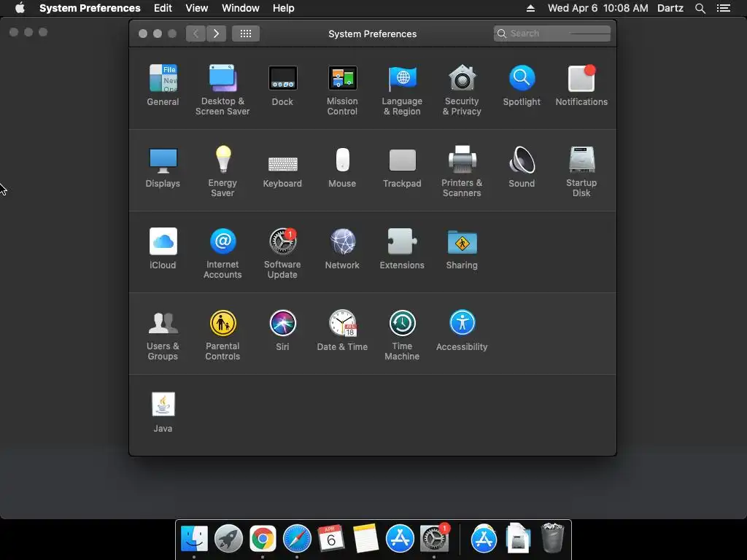Open the Dock preferences pane
Viewport: 747px width, 560px height.
tap(282, 85)
